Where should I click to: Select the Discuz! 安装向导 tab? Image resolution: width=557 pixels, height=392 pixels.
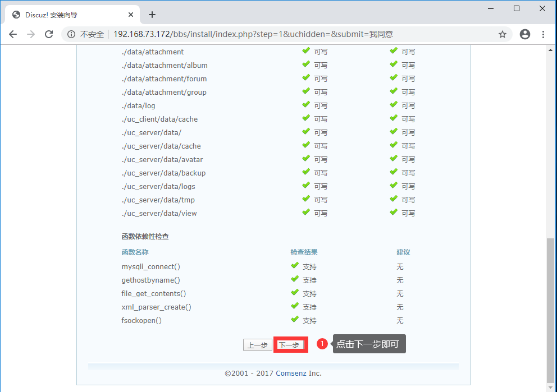click(x=73, y=15)
